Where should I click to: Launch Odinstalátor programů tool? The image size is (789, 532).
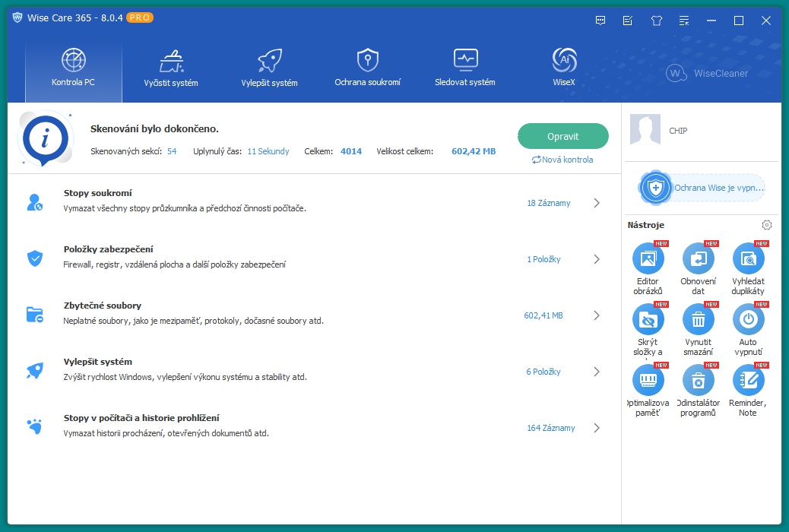click(699, 391)
